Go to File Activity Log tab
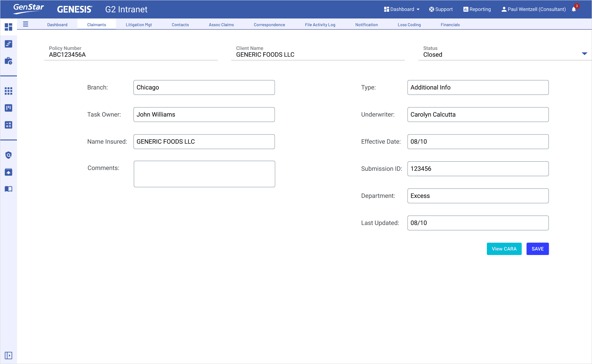This screenshot has width=592, height=364. pos(320,25)
